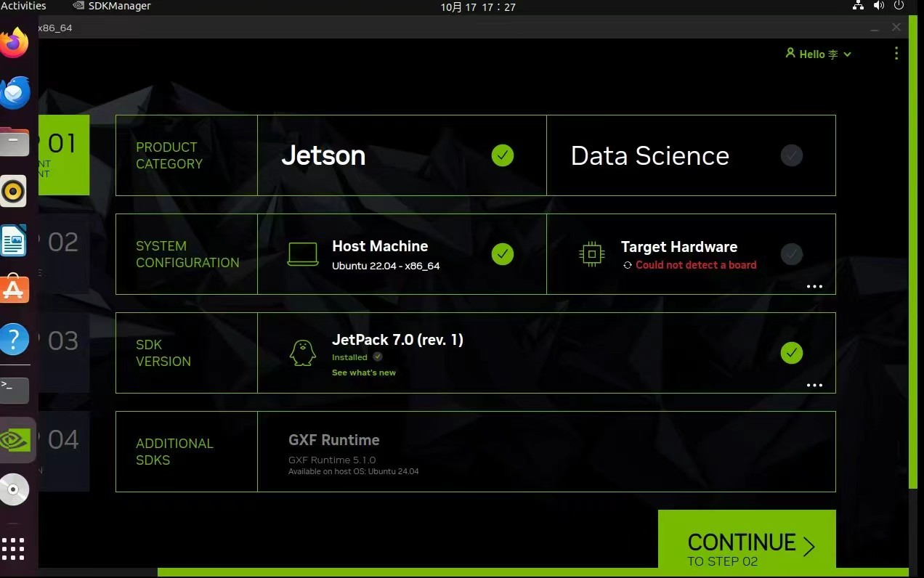Click the Target Hardware chip icon
Image resolution: width=924 pixels, height=578 pixels.
coord(592,254)
